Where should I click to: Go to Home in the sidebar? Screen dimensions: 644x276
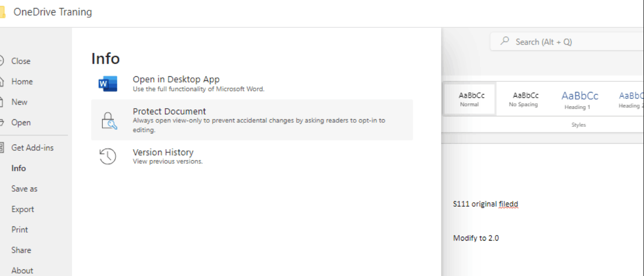point(22,81)
